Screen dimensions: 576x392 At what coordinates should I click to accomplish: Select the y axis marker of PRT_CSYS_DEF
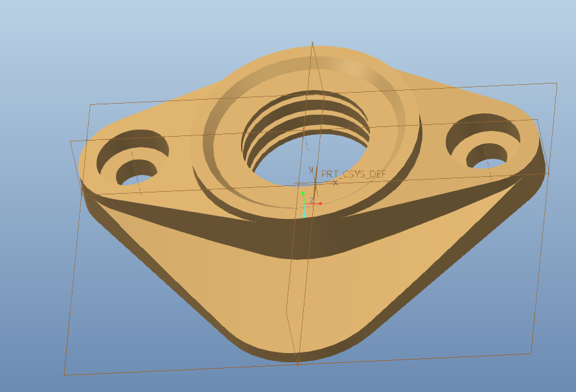[x=311, y=169]
